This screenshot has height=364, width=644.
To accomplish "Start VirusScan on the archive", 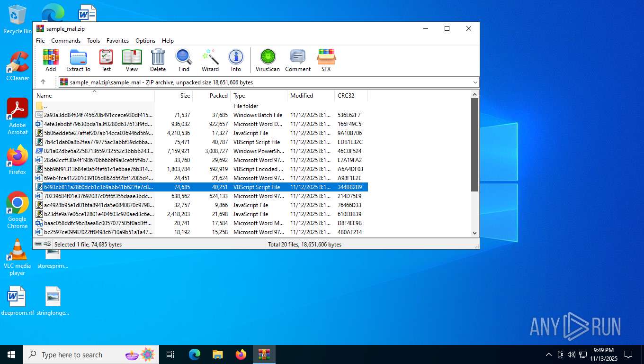I will tap(268, 60).
